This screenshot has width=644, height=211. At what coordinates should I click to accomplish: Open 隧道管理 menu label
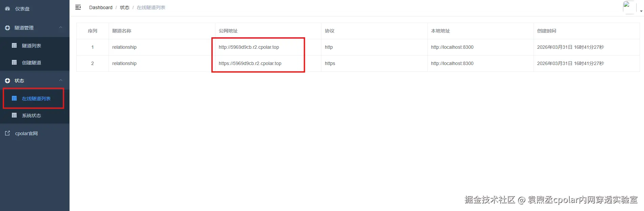click(24, 28)
